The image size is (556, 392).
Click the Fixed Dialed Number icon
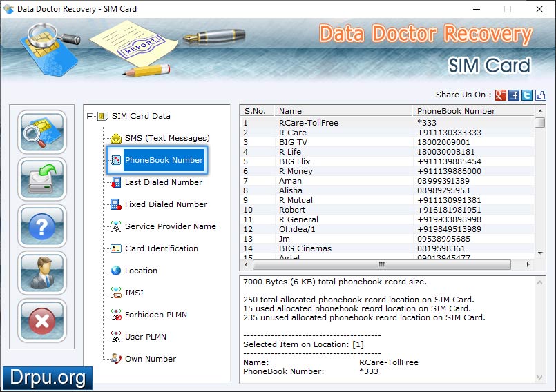pyautogui.click(x=116, y=204)
